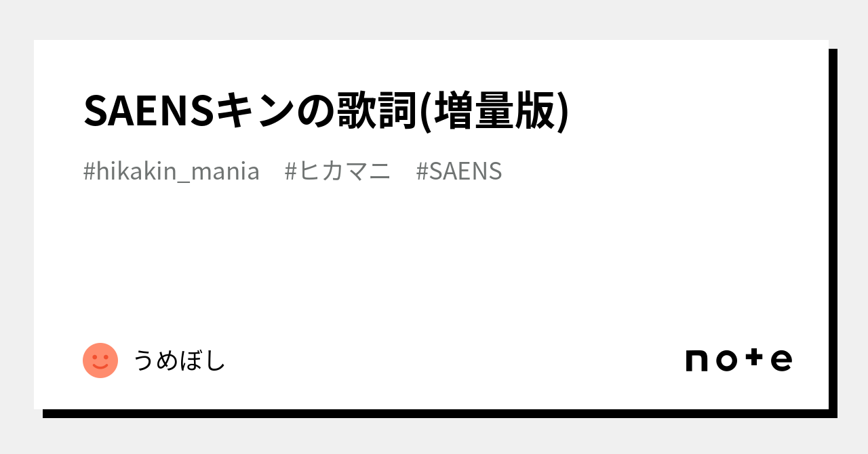
Task: Open the #SAENS hashtag link
Action: (459, 171)
